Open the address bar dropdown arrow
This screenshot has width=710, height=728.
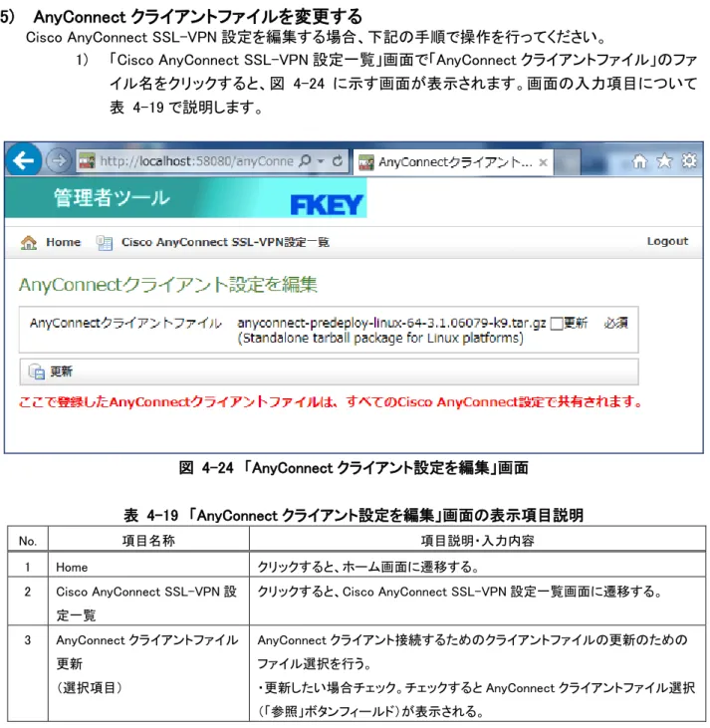(x=321, y=161)
